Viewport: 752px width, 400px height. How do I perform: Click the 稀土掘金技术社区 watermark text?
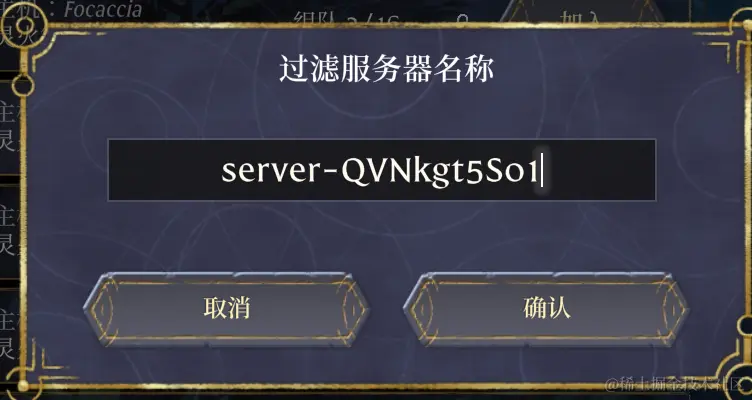coord(677,384)
